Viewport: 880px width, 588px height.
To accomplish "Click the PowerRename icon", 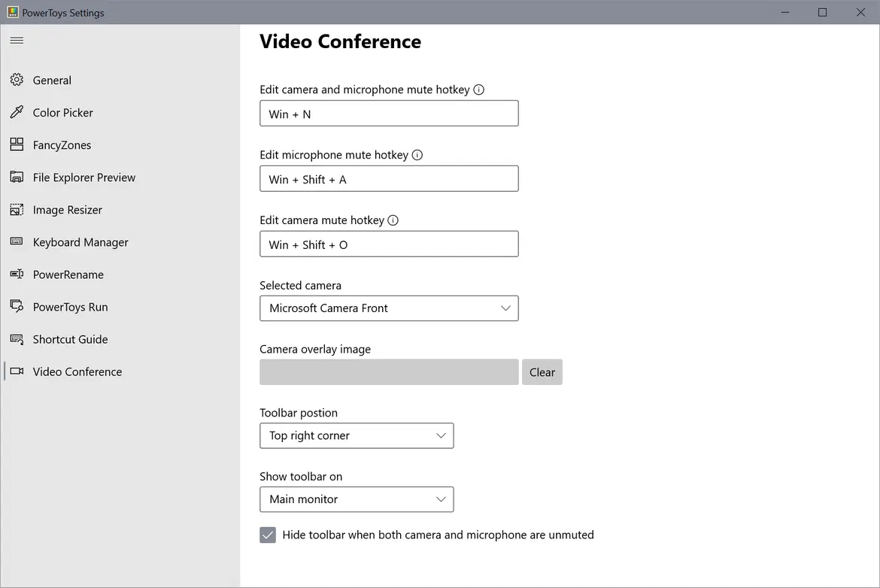I will [x=17, y=274].
